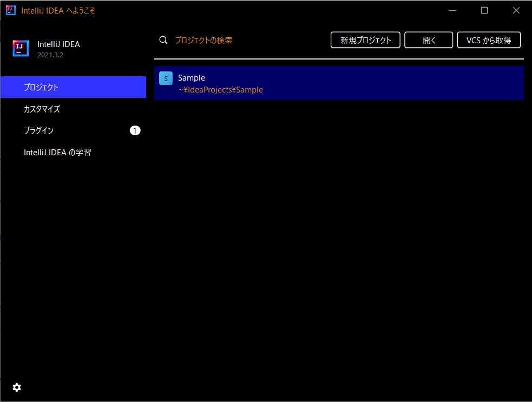
Task: Open IntelliJ IDEA の学習 section
Action: pos(73,153)
